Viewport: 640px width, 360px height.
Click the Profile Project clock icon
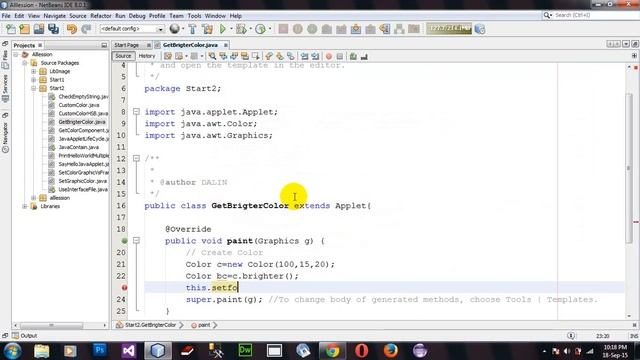coord(260,29)
